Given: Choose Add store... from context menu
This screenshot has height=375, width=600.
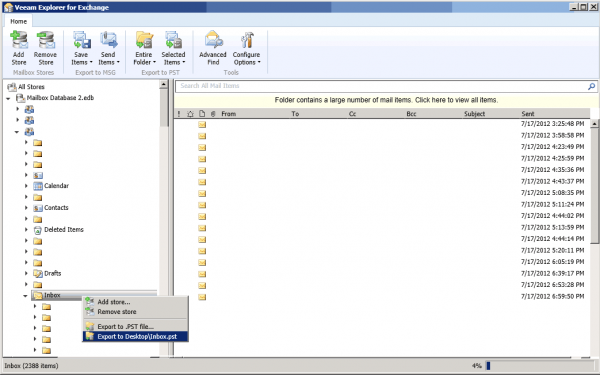Looking at the screenshot, I should click(x=135, y=302).
